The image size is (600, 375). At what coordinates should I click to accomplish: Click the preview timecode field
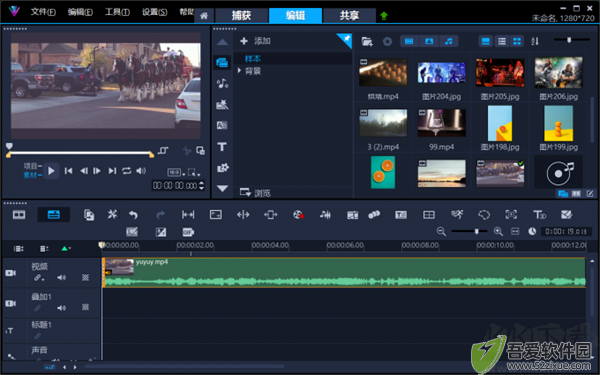pos(175,186)
